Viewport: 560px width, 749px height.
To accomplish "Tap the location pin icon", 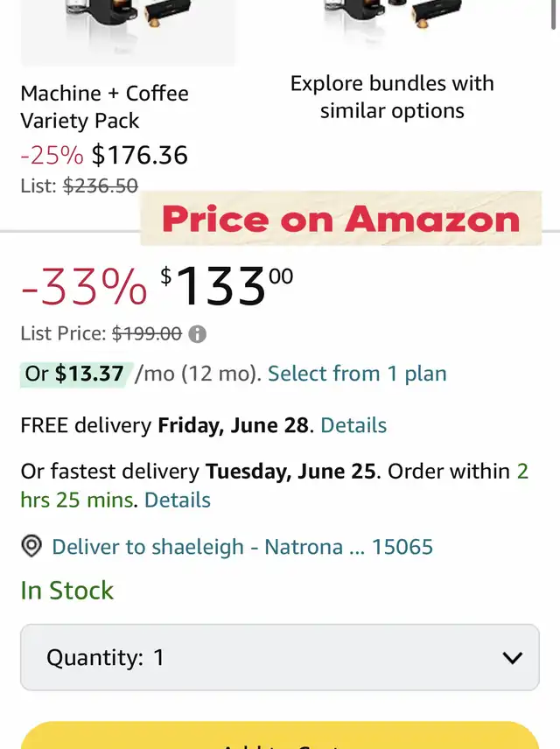I will point(31,546).
